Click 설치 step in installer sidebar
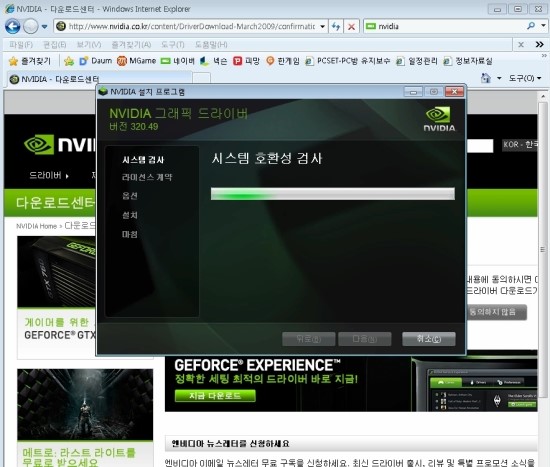The image size is (550, 467). coord(130,215)
